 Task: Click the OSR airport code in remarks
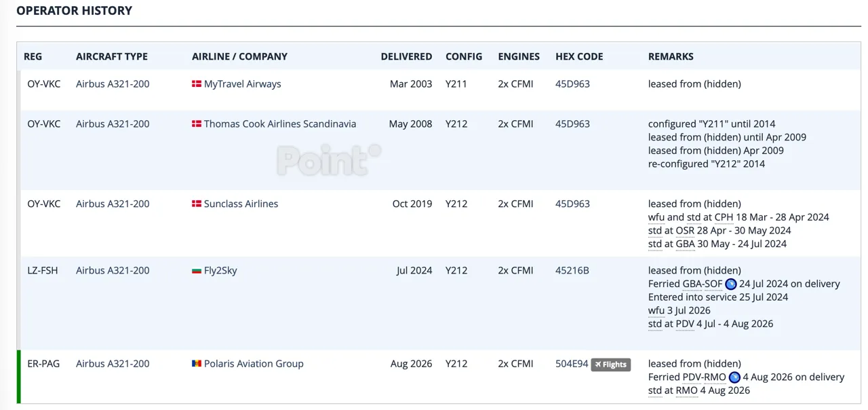[x=685, y=231]
